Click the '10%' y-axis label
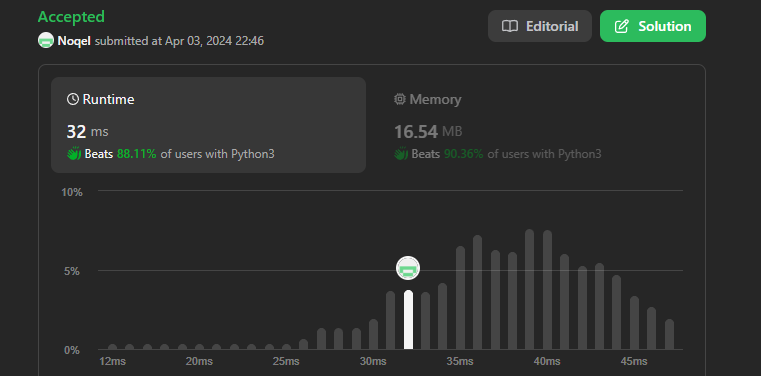Image resolution: width=761 pixels, height=376 pixels. (x=72, y=192)
